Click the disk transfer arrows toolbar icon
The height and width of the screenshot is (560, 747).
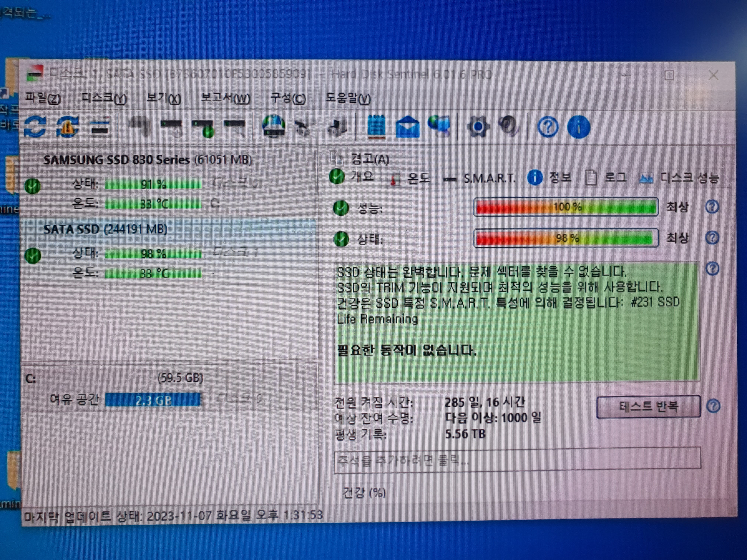pos(305,128)
